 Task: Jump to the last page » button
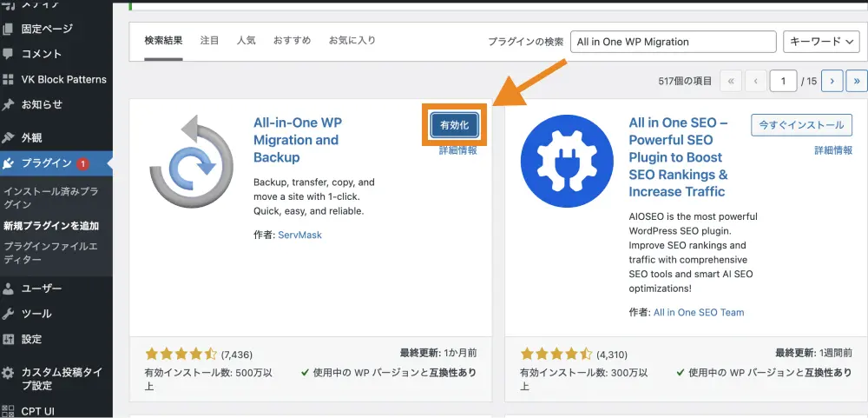point(857,81)
